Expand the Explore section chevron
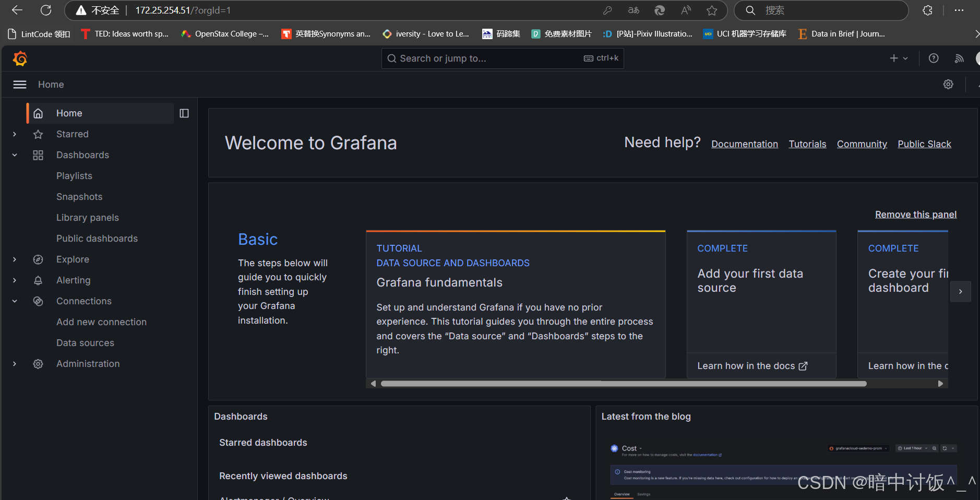 click(15, 259)
